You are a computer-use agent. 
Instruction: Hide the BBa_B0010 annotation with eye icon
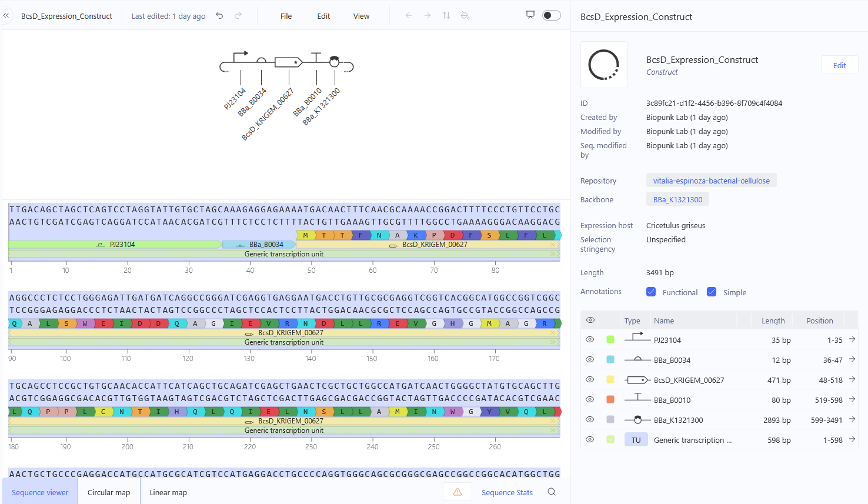click(x=590, y=399)
